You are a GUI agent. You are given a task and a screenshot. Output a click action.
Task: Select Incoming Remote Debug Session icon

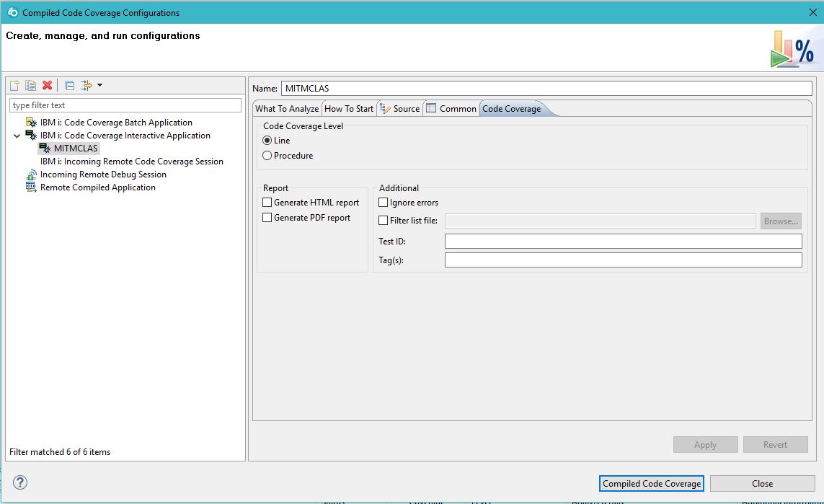click(x=31, y=174)
